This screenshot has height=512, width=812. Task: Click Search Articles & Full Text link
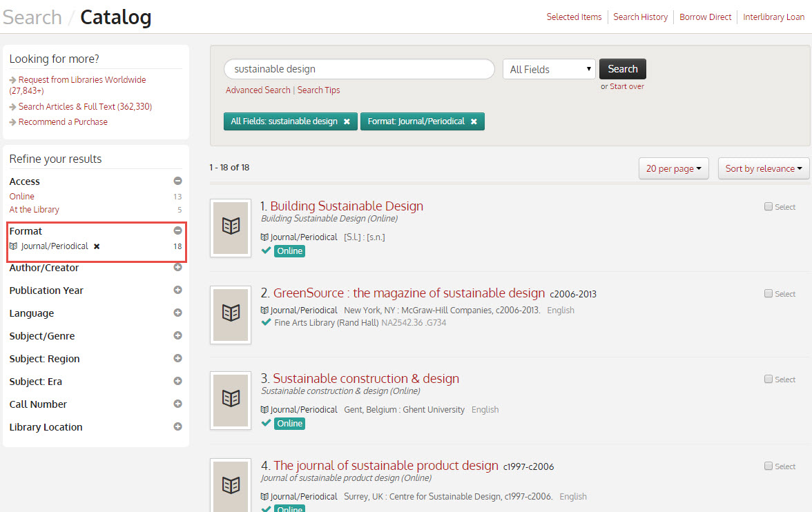click(x=85, y=107)
